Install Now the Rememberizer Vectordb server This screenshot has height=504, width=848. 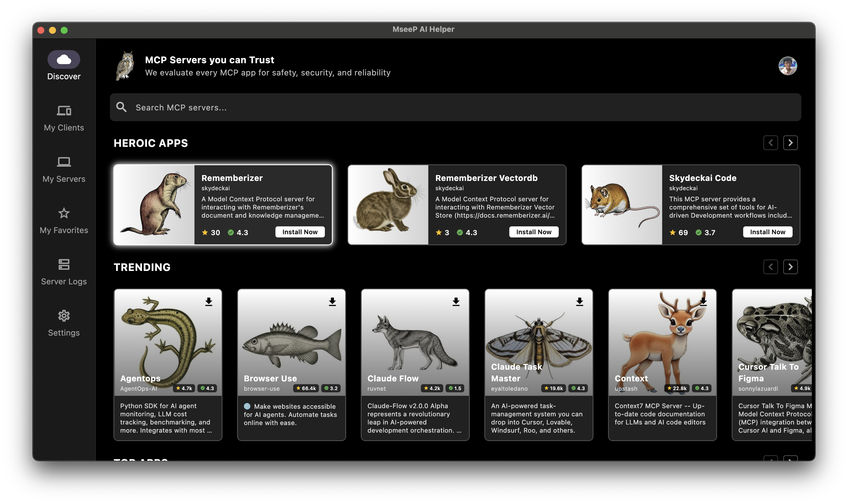tap(534, 232)
